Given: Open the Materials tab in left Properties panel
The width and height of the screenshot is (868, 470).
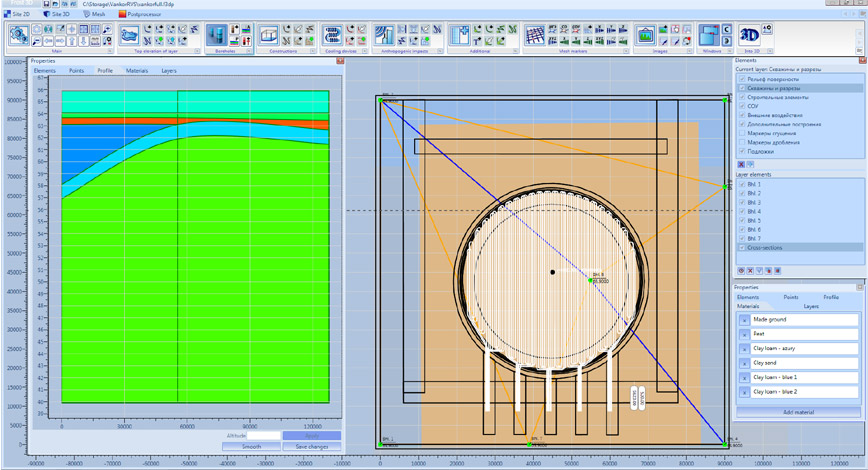Looking at the screenshot, I should pos(137,71).
